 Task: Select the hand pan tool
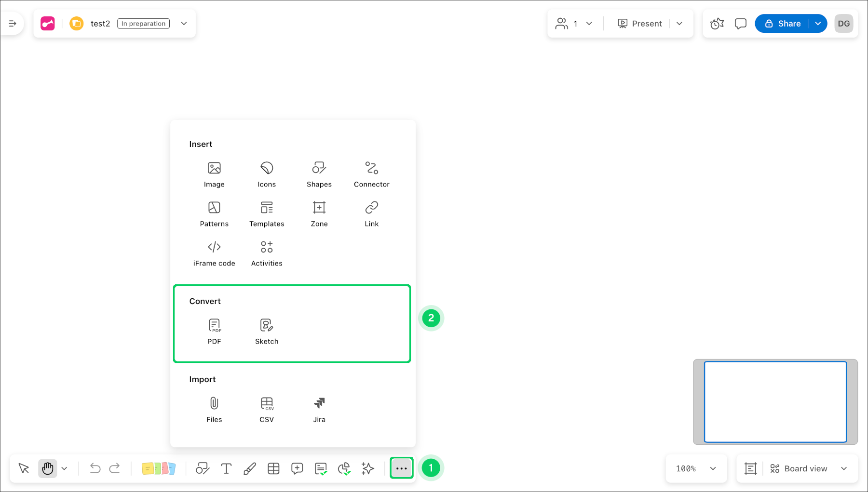click(47, 468)
